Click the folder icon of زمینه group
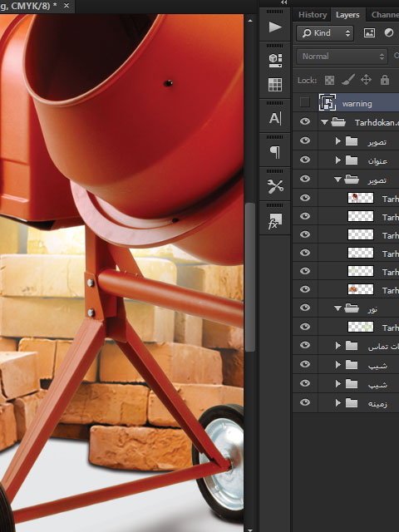The height and width of the screenshot is (532, 399). (x=352, y=402)
